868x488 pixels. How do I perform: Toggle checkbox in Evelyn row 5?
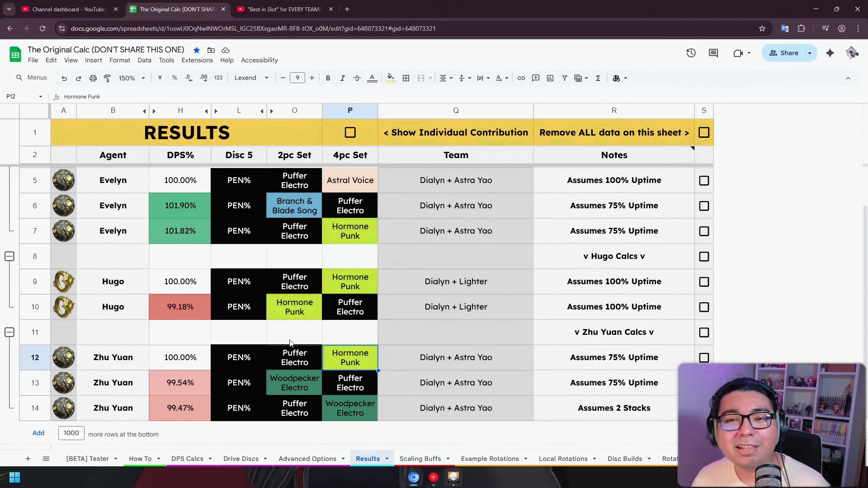703,180
